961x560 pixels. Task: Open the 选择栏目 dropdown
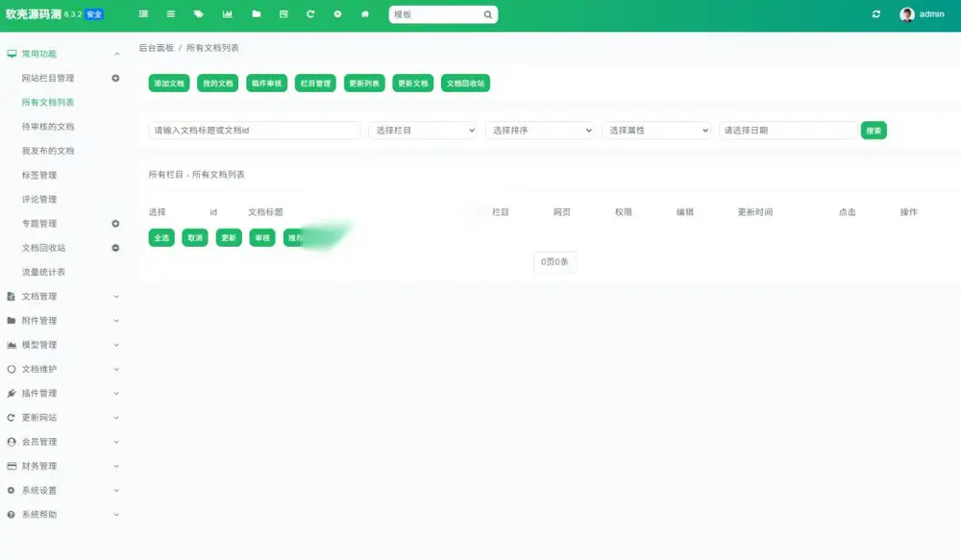click(x=423, y=130)
